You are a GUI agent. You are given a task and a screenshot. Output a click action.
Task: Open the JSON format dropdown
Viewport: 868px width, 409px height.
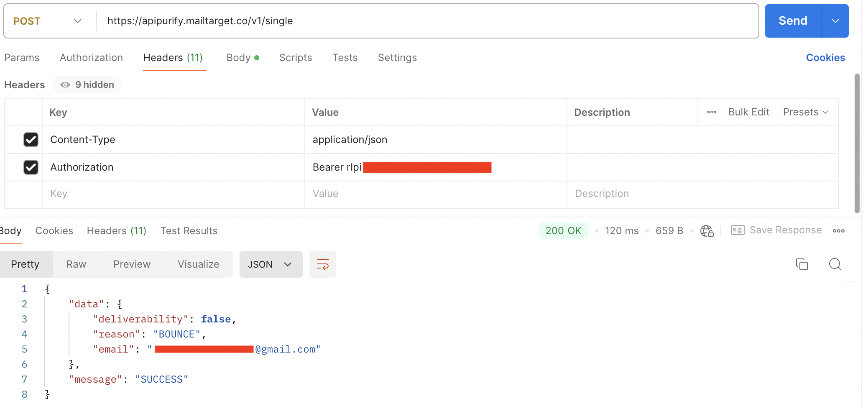click(x=271, y=264)
